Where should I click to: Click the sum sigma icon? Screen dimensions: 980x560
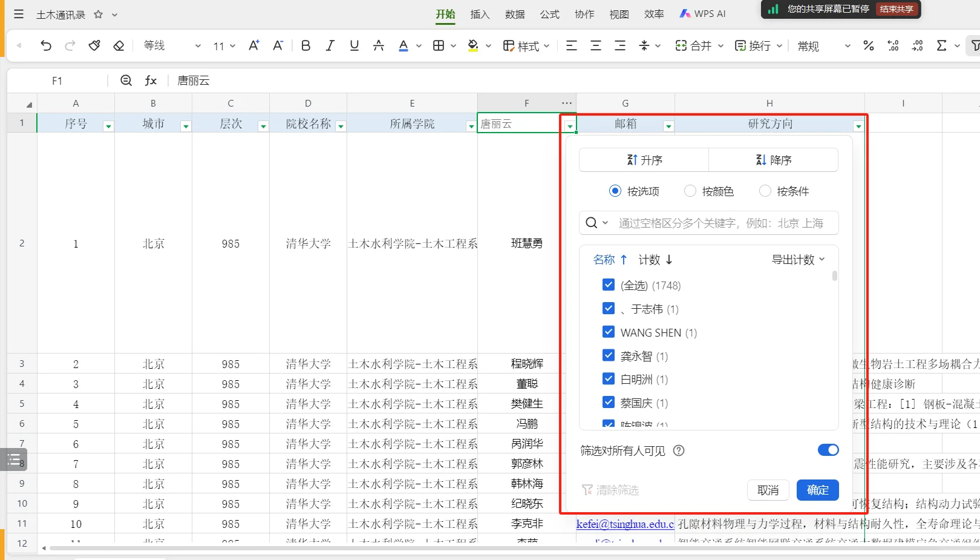(x=941, y=45)
